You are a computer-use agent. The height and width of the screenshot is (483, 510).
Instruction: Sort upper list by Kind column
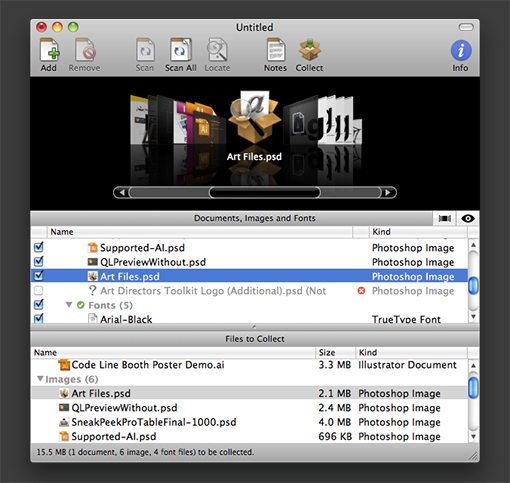pos(418,232)
